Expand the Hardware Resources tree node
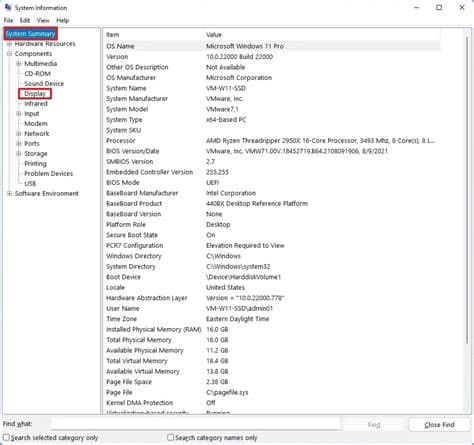This screenshot has width=474, height=445. coord(9,44)
